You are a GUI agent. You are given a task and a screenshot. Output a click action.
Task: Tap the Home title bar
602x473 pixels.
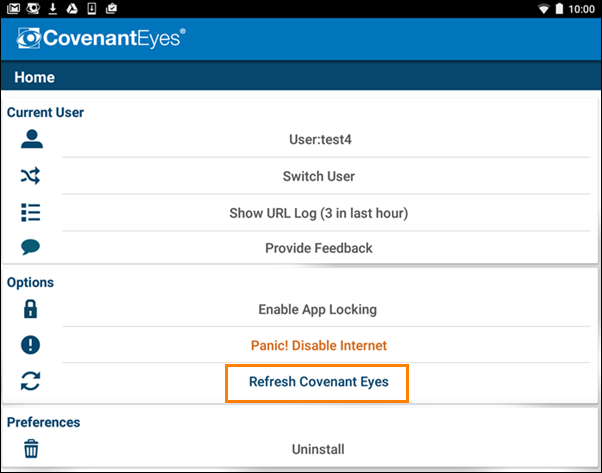coord(301,77)
